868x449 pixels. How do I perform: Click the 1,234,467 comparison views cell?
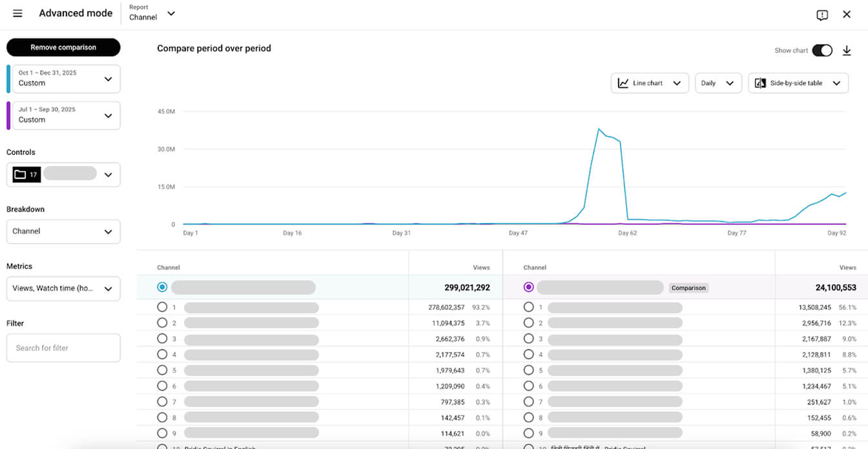(817, 386)
